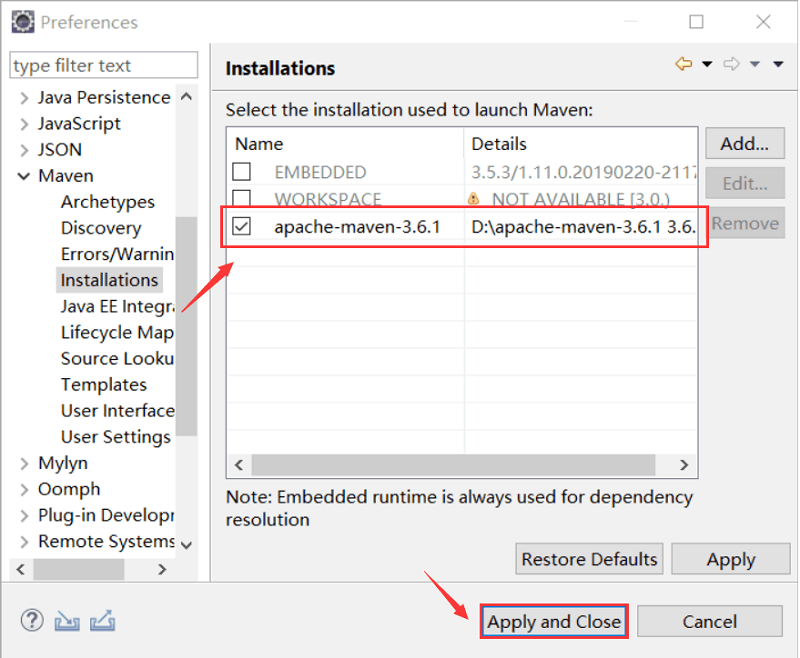800x658 pixels.
Task: Click the Add... button
Action: (x=745, y=143)
